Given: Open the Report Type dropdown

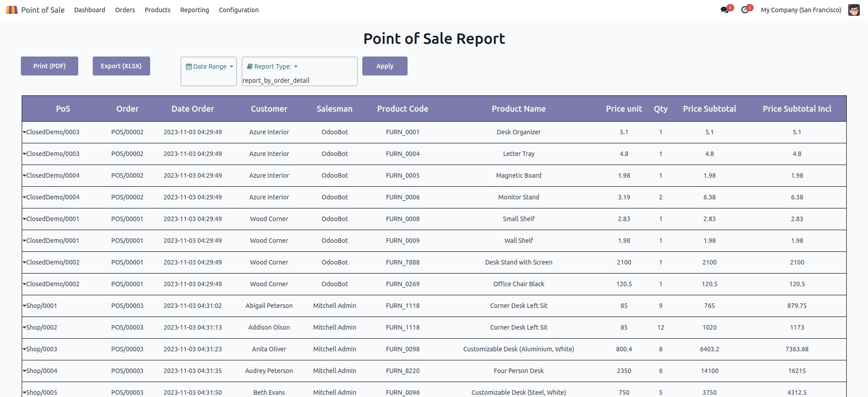Looking at the screenshot, I should pos(272,66).
